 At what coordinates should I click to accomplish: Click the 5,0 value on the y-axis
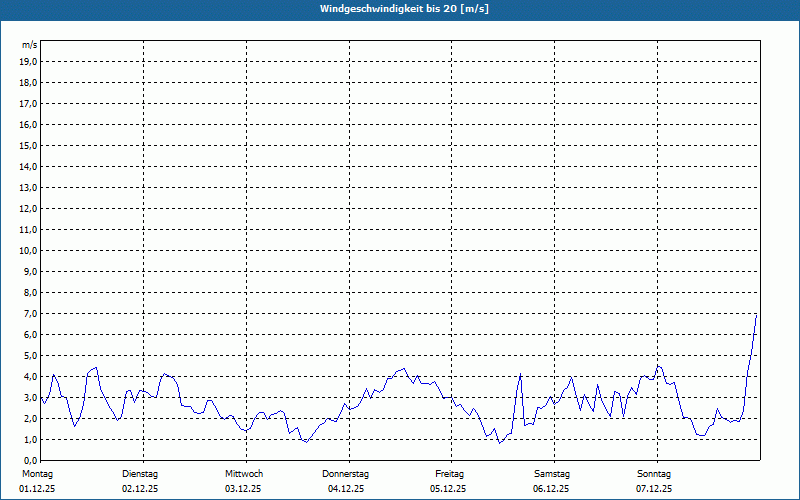(28, 355)
